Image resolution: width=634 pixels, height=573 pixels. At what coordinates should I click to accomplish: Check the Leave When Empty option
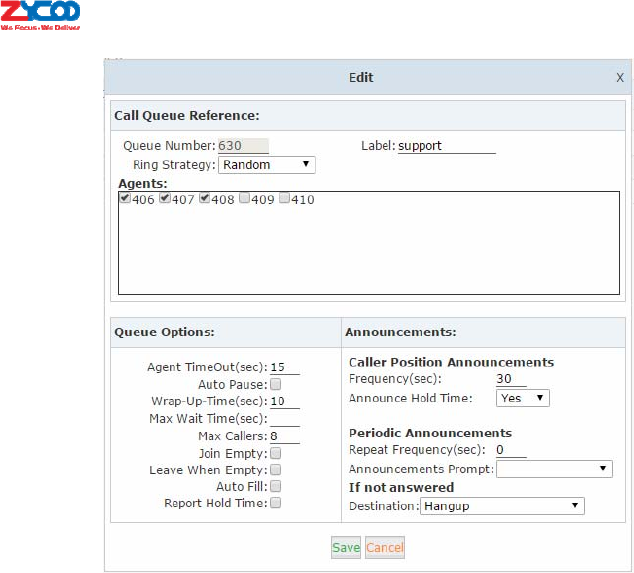276,469
